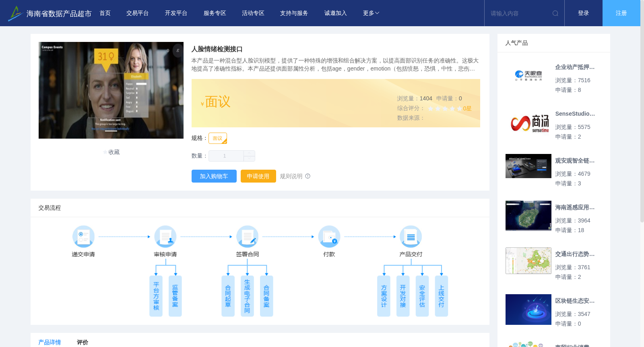The height and width of the screenshot is (347, 644).
Task: Open 区块链生态安 product title
Action: click(575, 301)
